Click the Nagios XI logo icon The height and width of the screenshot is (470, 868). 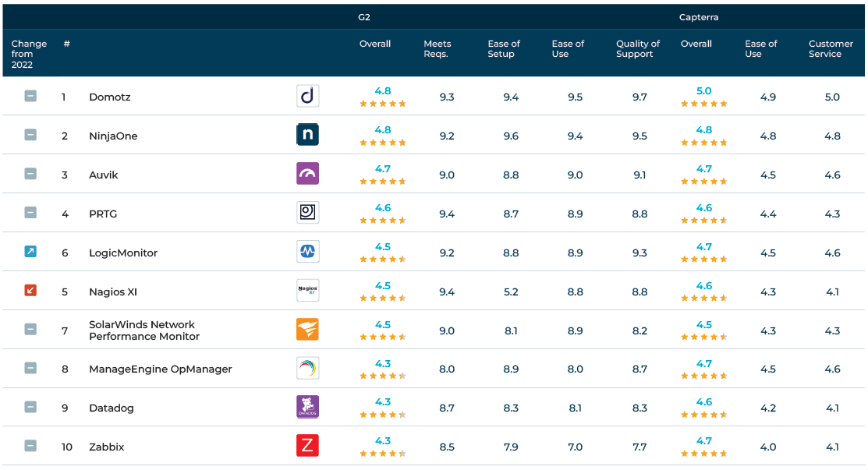point(307,291)
